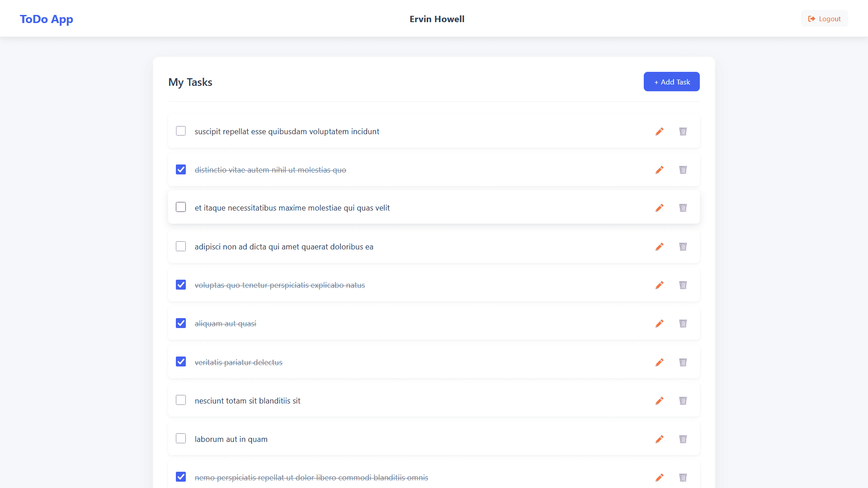868x488 pixels.
Task: Uncheck the task "veritatis pariatur delectus"
Action: point(181,361)
